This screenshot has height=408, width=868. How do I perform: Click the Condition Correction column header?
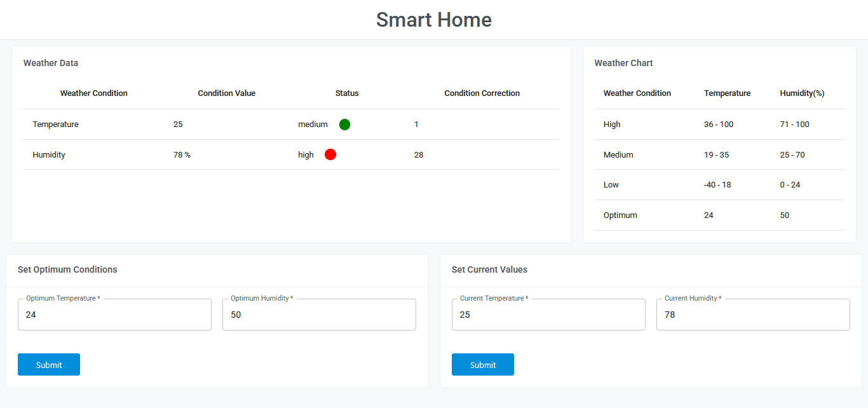click(482, 93)
